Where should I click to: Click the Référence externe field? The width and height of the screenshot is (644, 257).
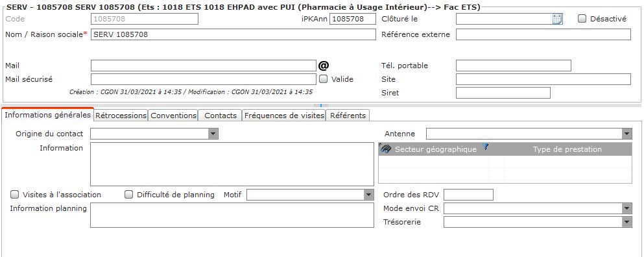tap(543, 34)
